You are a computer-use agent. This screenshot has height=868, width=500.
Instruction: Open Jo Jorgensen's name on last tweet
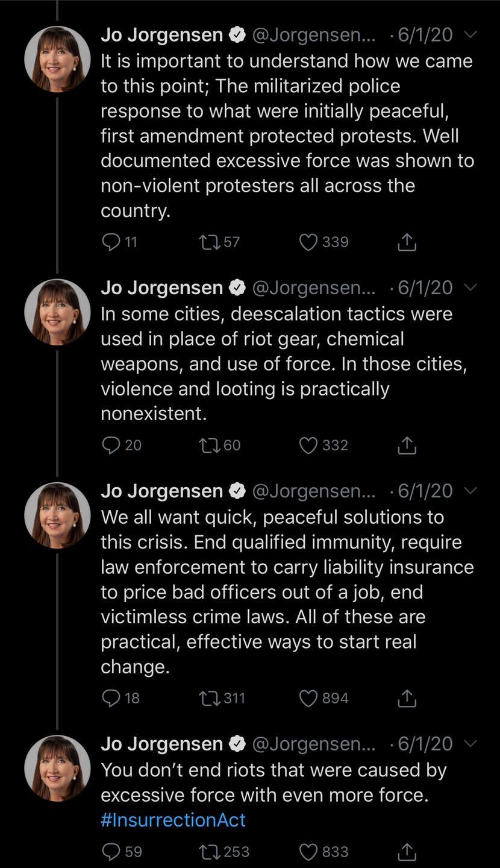(161, 744)
